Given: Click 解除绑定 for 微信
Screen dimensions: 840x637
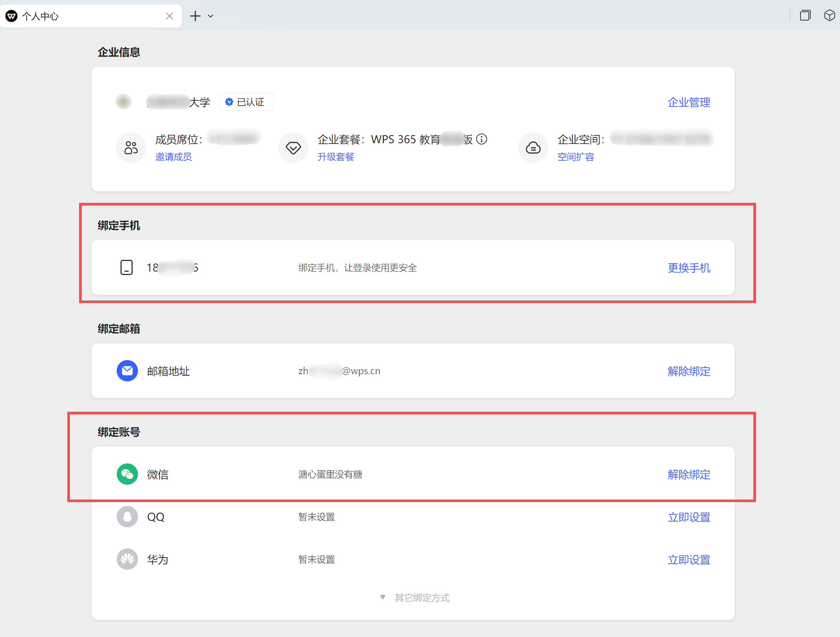Looking at the screenshot, I should (x=689, y=474).
